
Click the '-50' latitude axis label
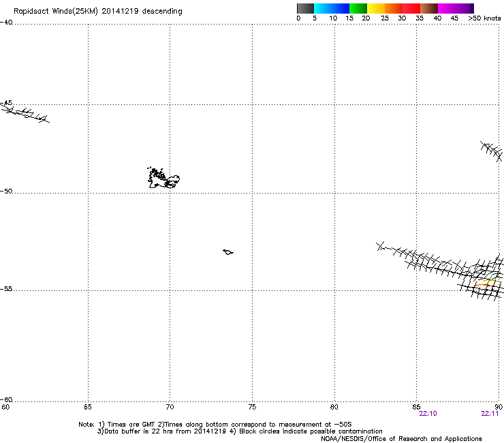pos(6,192)
